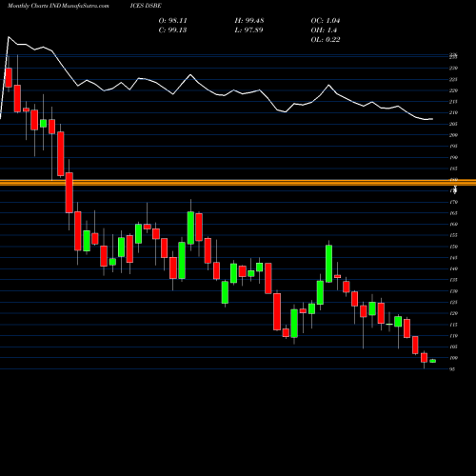This screenshot has height=476, width=476.
Task: Click the 160 price axis label
Action: click(x=453, y=225)
